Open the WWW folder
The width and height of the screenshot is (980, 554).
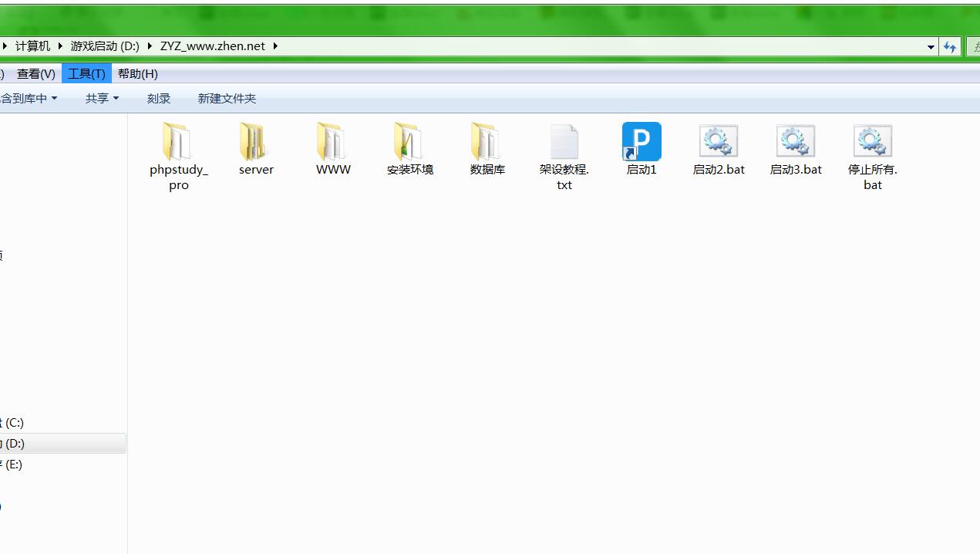click(332, 143)
